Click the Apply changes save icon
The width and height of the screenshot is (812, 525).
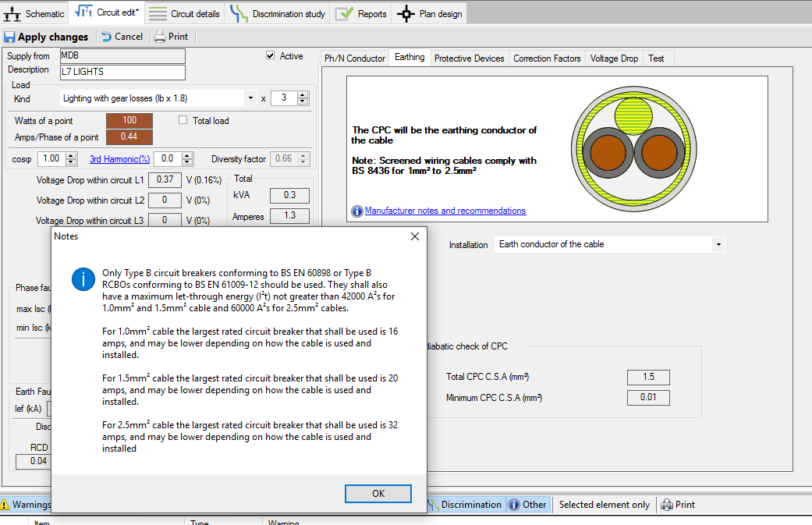tap(9, 37)
